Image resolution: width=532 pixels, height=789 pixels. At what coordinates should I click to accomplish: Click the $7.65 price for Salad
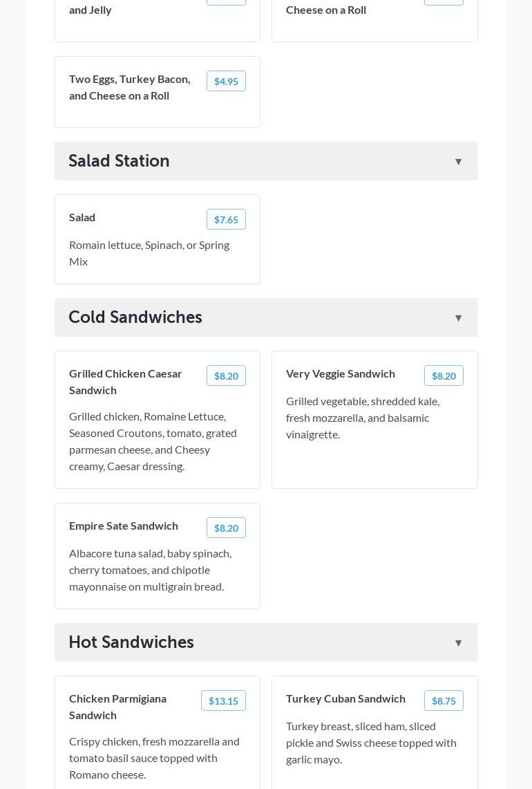click(226, 220)
